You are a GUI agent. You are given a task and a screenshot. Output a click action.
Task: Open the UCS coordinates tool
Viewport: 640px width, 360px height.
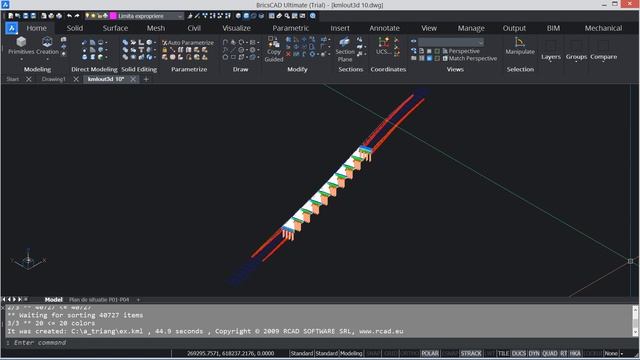383,46
